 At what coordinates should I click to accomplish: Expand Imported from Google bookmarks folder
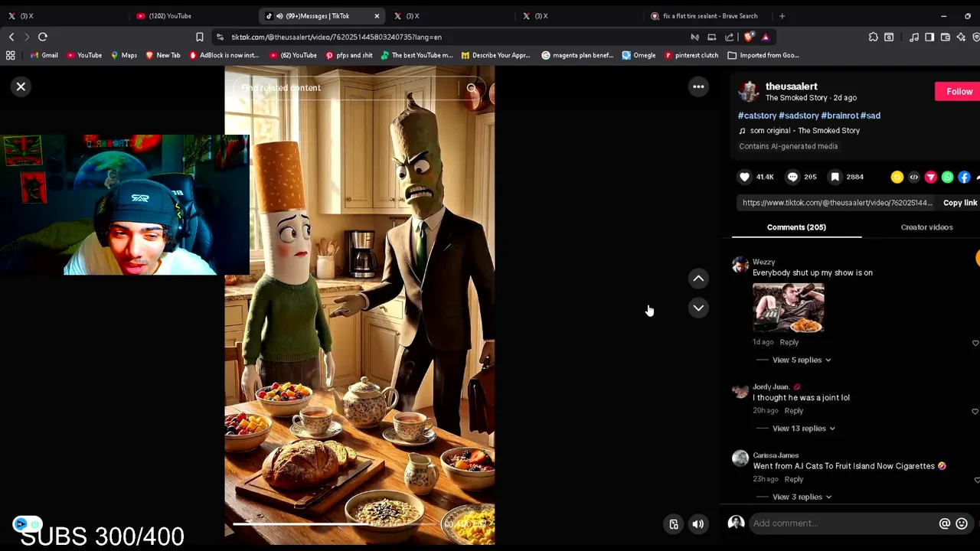click(x=763, y=55)
